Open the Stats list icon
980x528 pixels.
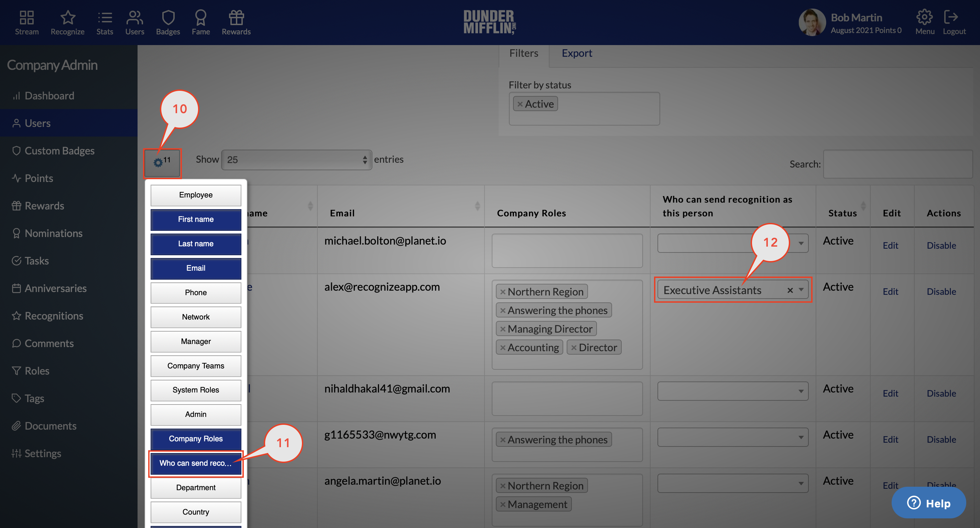[x=105, y=22]
